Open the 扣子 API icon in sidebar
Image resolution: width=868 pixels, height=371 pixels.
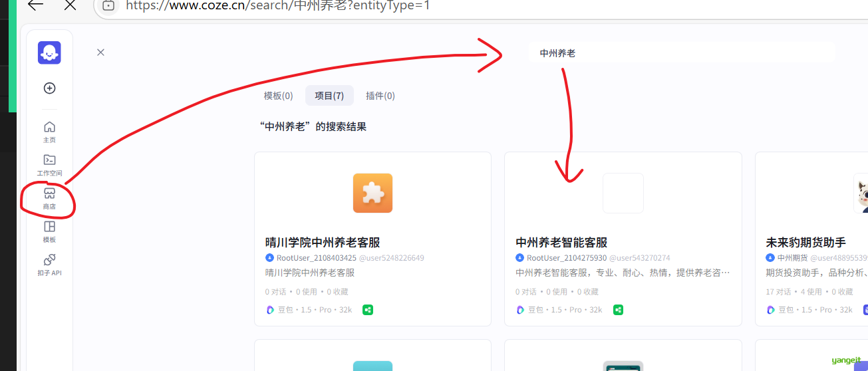pyautogui.click(x=49, y=260)
